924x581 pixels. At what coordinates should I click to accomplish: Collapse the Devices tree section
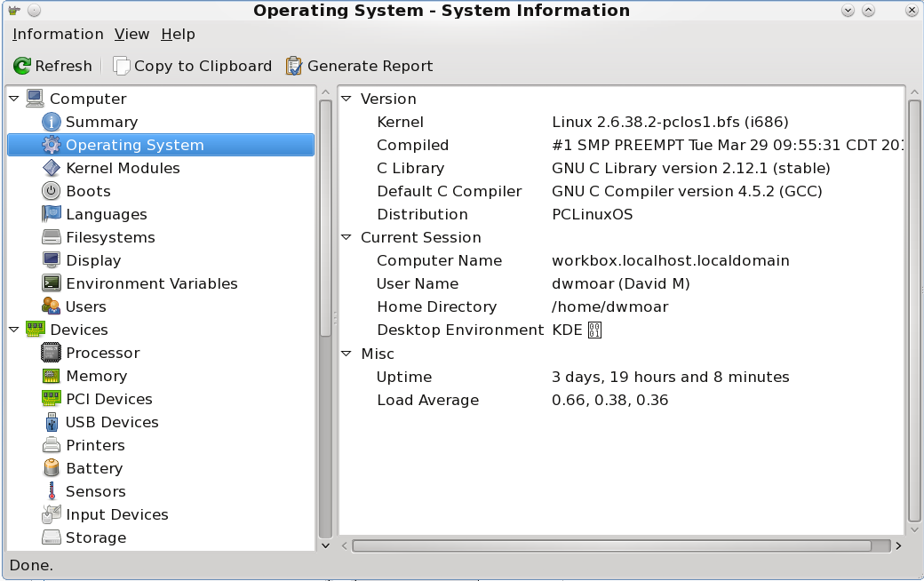point(14,330)
